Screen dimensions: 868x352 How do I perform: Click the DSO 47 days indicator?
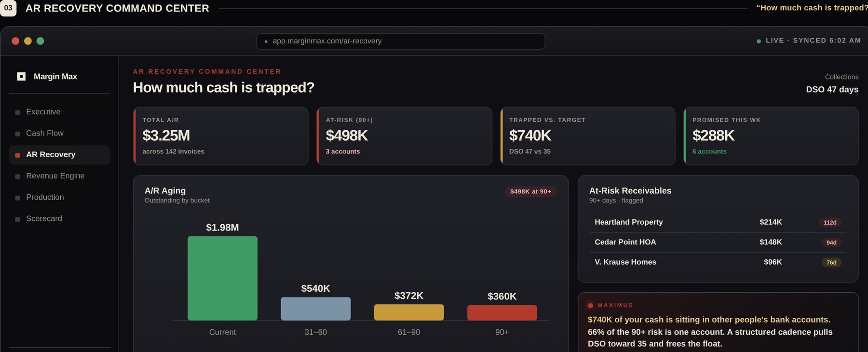click(x=832, y=89)
